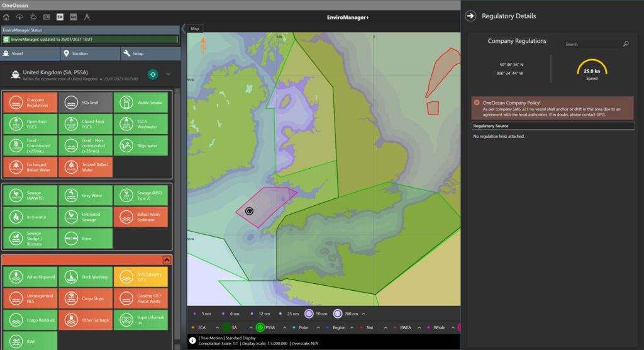
Task: Select Closed-loop EGCS tile
Action: point(86,124)
